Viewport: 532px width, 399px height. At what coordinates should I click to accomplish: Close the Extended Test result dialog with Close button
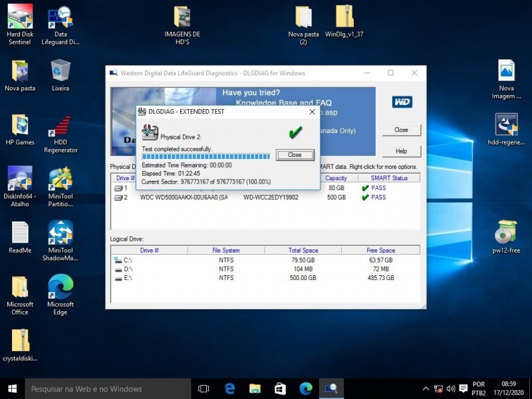(295, 155)
